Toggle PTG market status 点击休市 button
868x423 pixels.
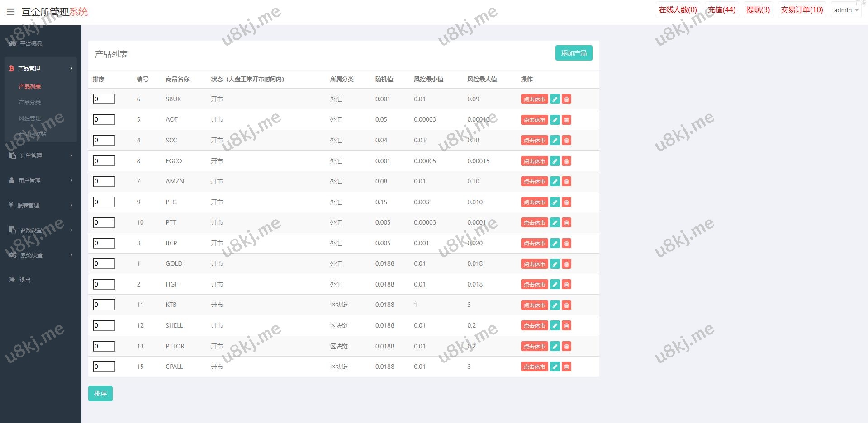[x=534, y=202]
